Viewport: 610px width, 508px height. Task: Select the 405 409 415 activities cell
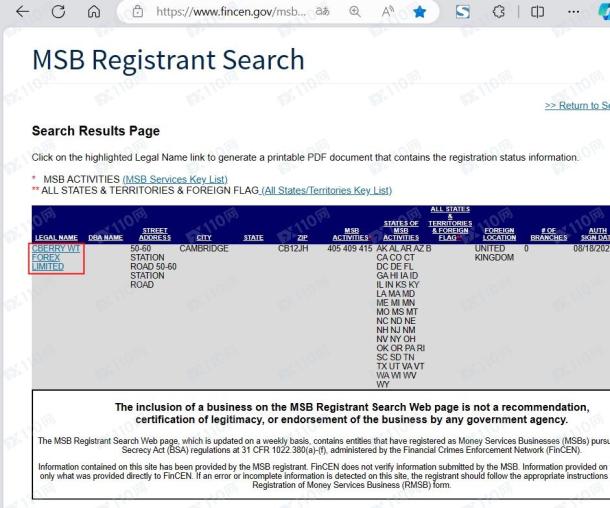pyautogui.click(x=350, y=249)
